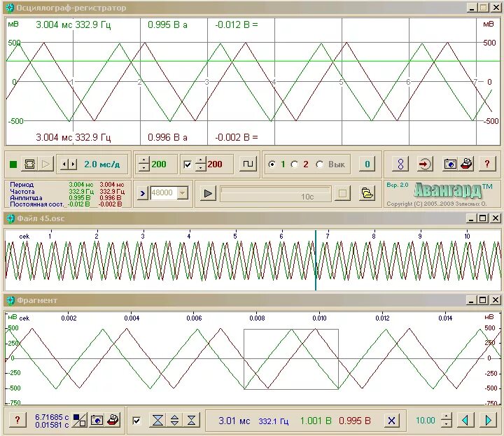Save Фрагмент snapshot with camera icon
504x436 pixels.
(97, 420)
